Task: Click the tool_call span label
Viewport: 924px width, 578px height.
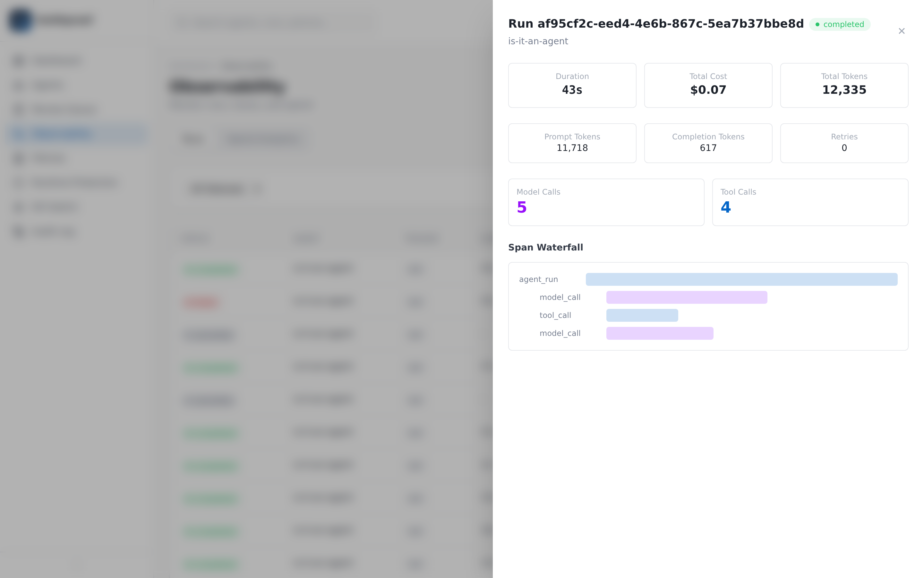Action: 555,315
